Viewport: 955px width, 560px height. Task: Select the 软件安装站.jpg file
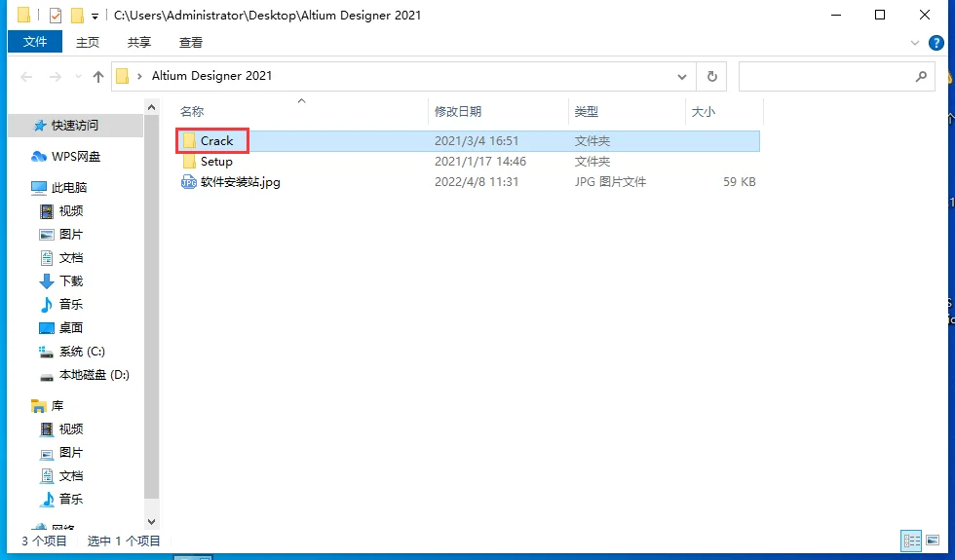[x=241, y=181]
